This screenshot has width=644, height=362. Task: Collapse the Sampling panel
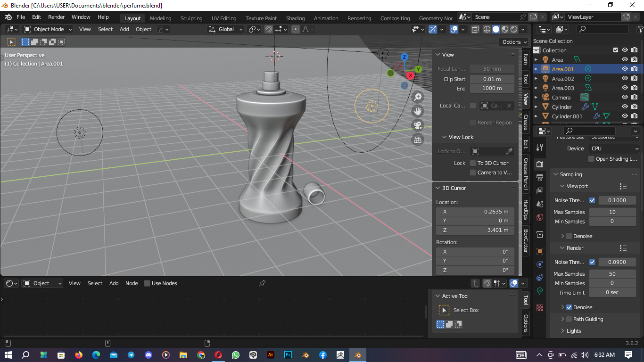click(x=555, y=174)
